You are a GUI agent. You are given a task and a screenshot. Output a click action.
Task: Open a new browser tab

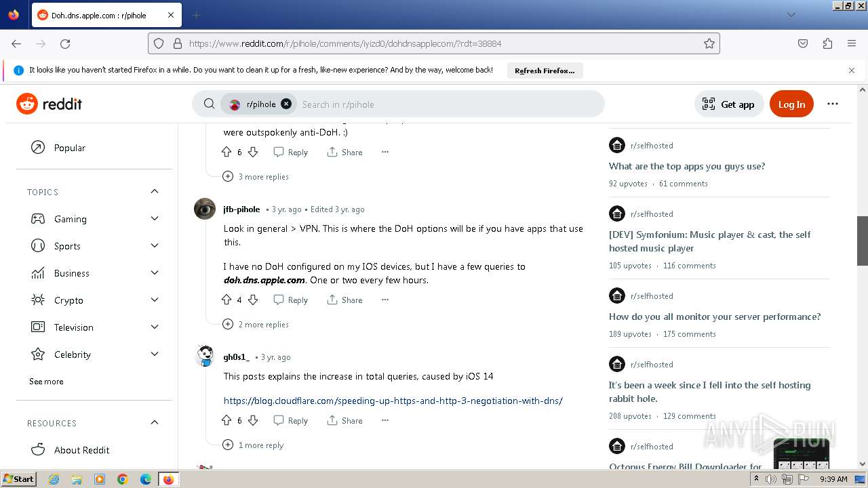[x=196, y=15]
